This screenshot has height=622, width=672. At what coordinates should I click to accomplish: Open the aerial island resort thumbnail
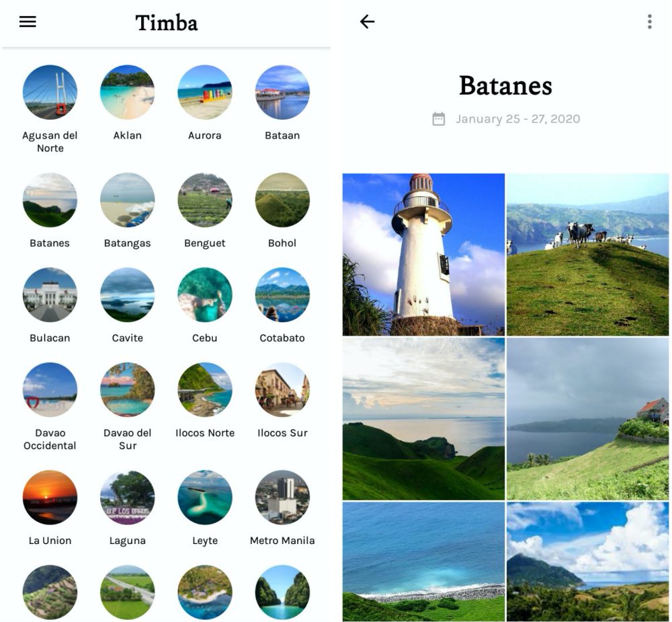tap(205, 592)
